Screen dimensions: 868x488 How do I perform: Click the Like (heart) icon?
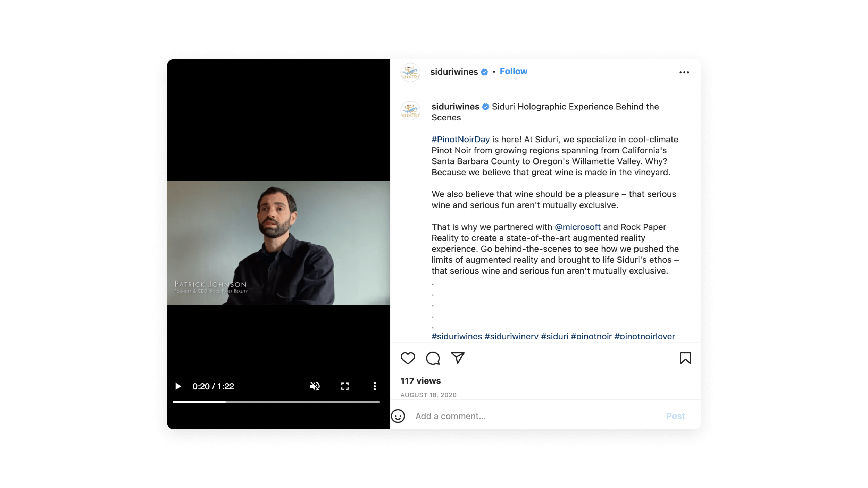click(408, 358)
